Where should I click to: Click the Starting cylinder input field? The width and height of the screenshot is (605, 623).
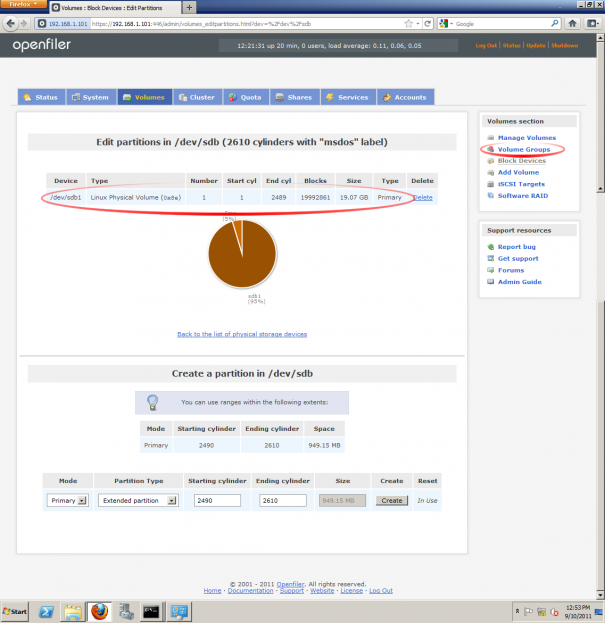pos(217,501)
